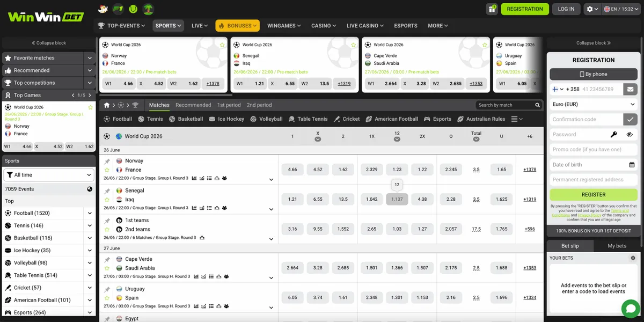Switch to My bets tab

(617, 246)
